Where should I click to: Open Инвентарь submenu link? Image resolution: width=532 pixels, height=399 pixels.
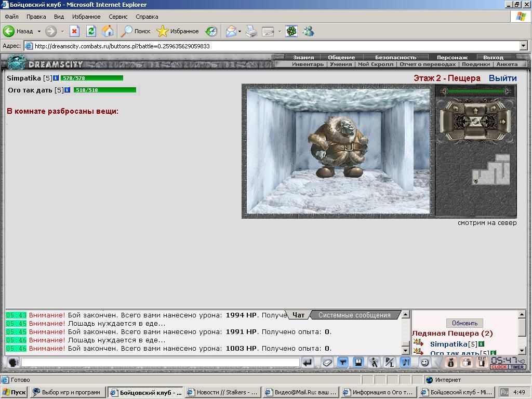(308, 64)
